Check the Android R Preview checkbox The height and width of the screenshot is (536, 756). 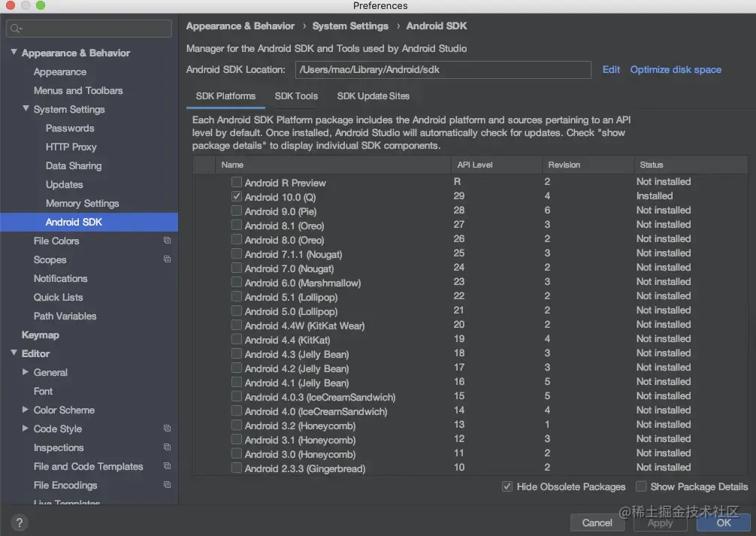236,183
